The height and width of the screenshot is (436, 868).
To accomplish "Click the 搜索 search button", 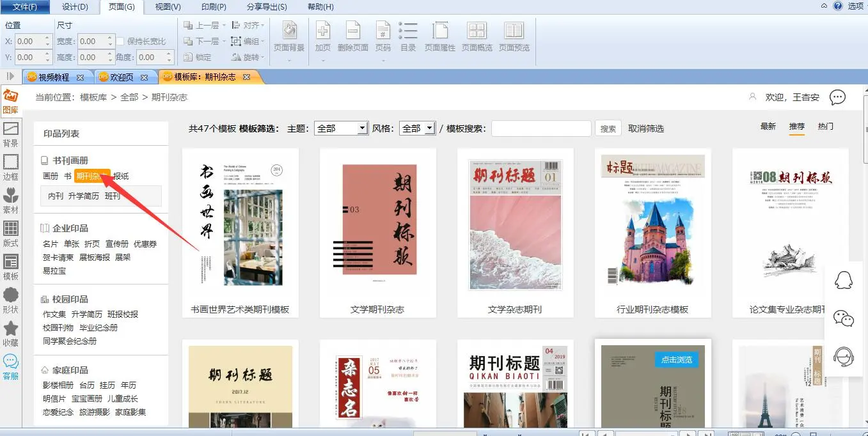I will (608, 128).
